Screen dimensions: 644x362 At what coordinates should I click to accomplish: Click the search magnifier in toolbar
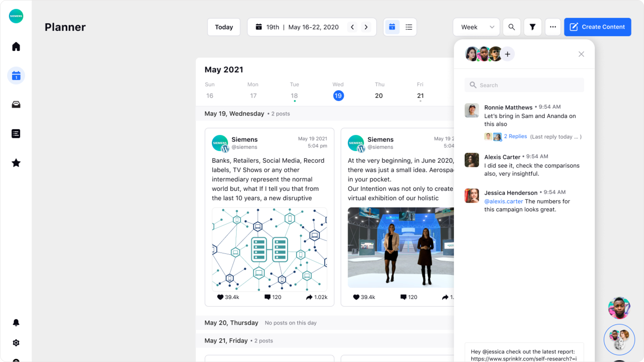click(x=512, y=27)
